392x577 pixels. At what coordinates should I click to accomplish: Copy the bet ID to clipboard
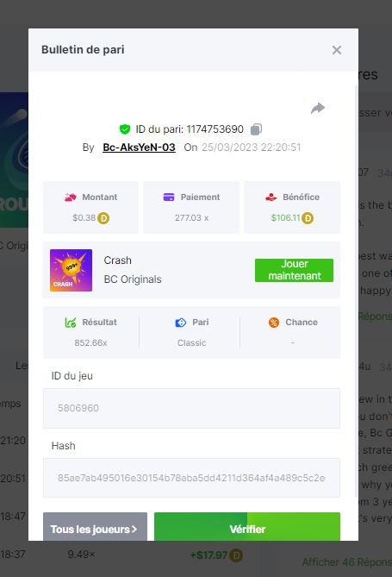(x=256, y=129)
